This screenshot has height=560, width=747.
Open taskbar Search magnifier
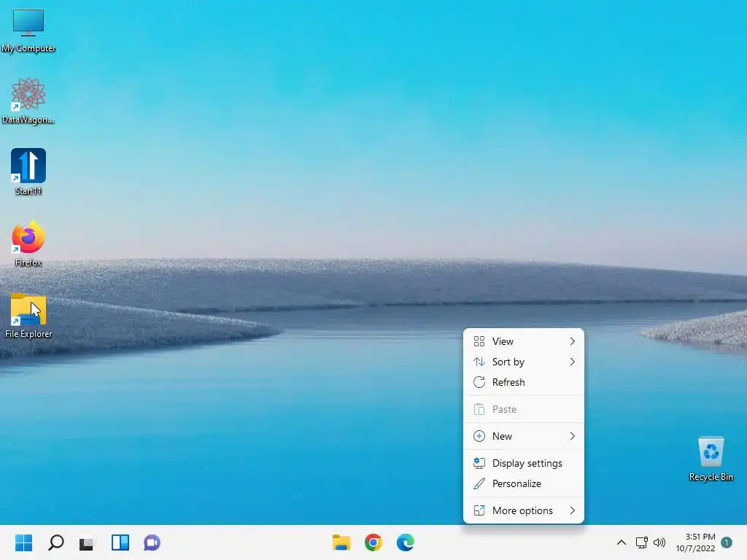click(x=55, y=542)
